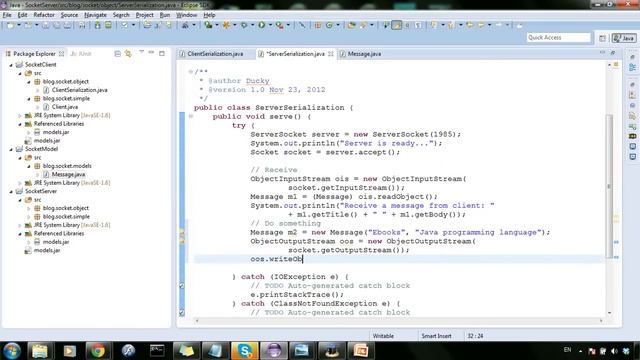The image size is (640, 360).
Task: Click the Smart Insert status entry
Action: click(436, 336)
